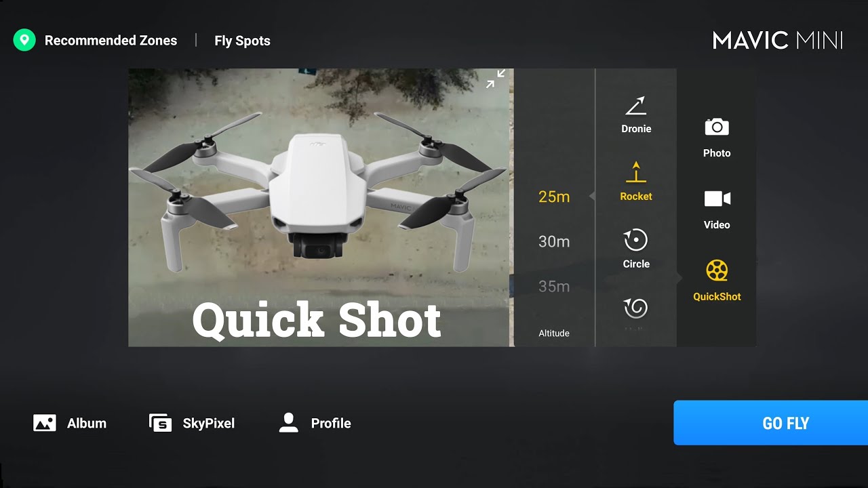Click the Profile label

pos(331,423)
